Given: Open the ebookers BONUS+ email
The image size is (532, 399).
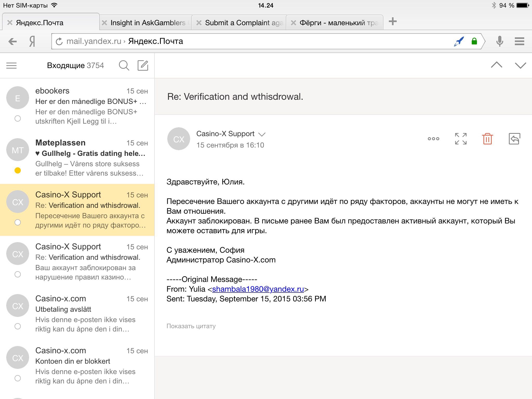Looking at the screenshot, I should point(77,106).
